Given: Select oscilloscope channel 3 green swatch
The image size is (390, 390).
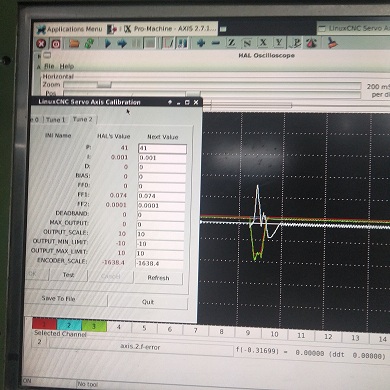Looking at the screenshot, I should [94, 325].
